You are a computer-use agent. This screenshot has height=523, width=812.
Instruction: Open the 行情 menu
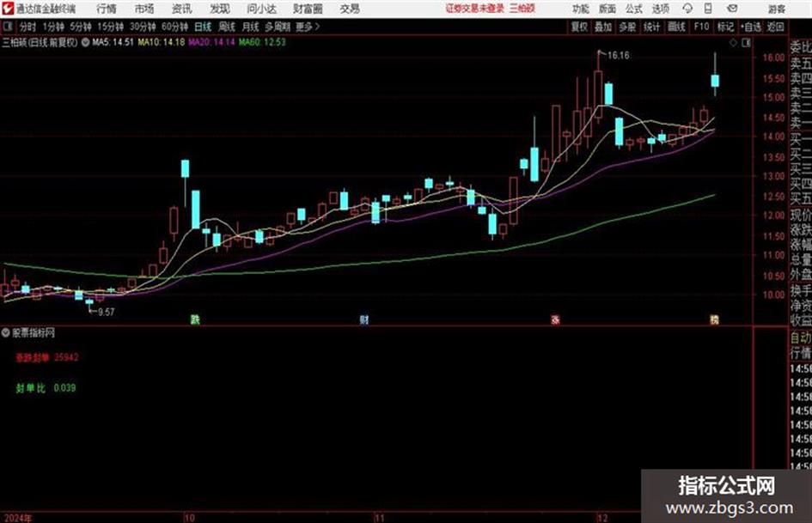coord(107,9)
